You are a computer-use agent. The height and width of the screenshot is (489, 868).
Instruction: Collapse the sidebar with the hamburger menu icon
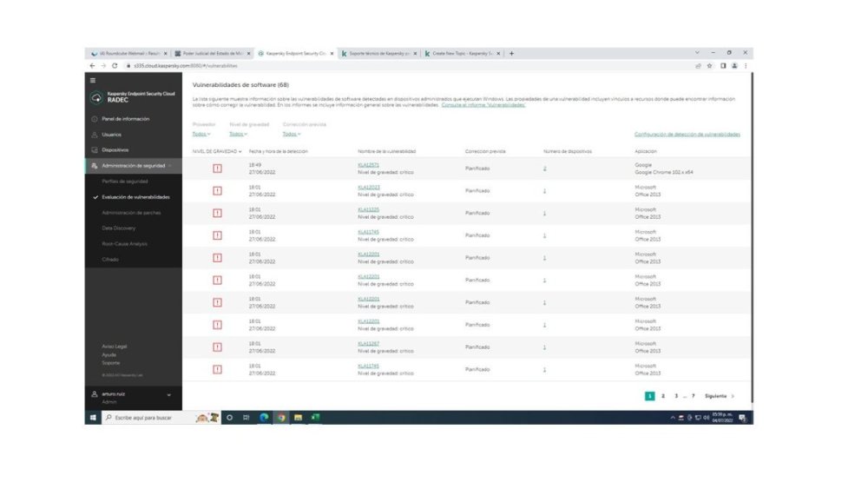click(x=93, y=80)
